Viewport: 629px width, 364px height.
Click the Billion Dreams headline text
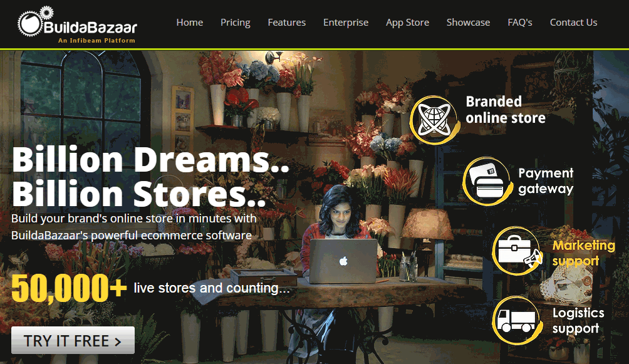[x=150, y=160]
